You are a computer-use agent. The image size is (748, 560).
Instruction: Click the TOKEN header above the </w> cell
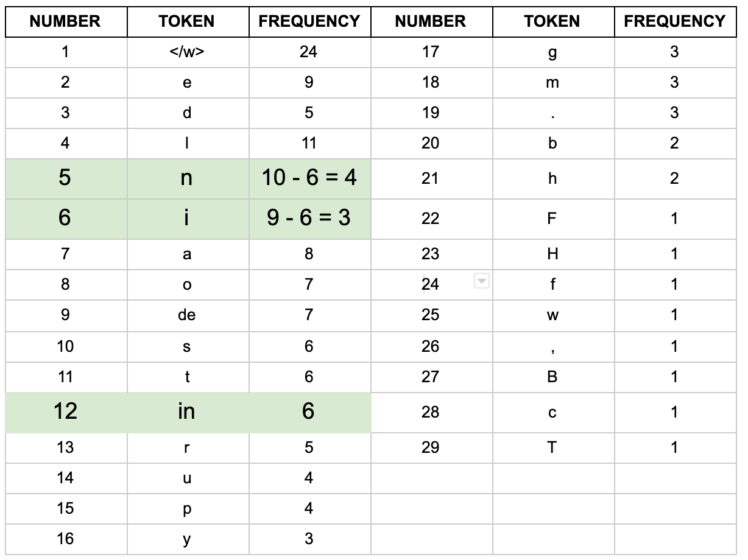[x=187, y=21]
